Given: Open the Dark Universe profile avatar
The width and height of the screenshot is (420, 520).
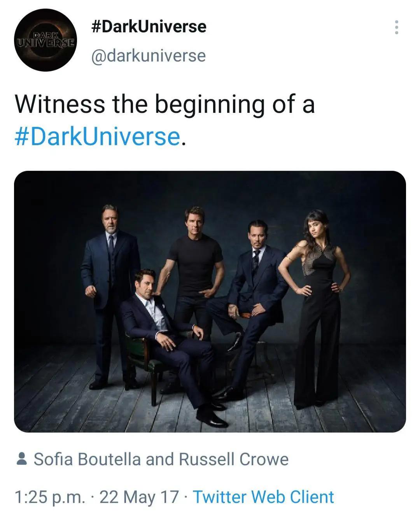Looking at the screenshot, I should (x=45, y=40).
